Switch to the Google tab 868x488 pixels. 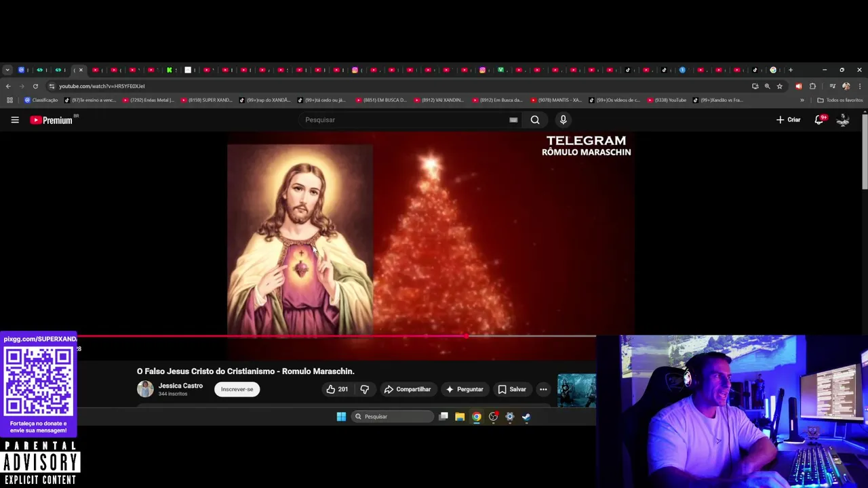(773, 70)
